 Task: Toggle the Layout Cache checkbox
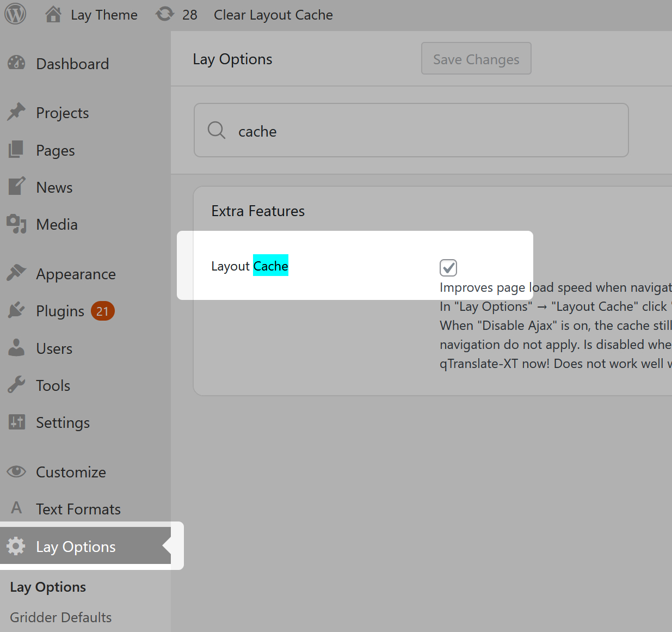tap(448, 268)
